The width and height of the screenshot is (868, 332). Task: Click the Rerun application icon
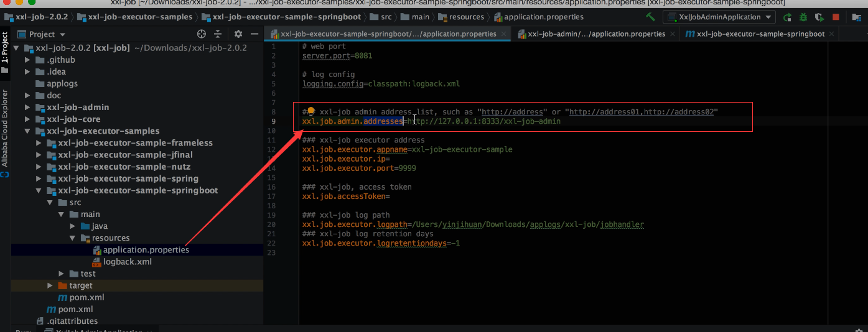click(788, 17)
